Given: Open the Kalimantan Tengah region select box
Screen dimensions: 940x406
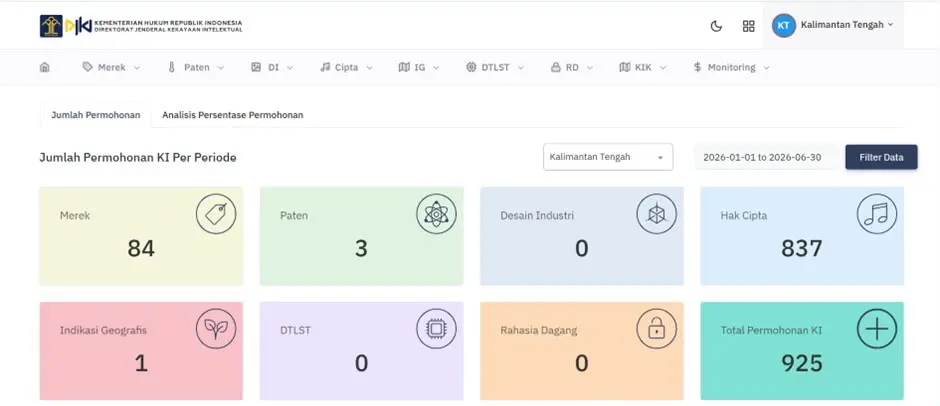Looking at the screenshot, I should 608,157.
